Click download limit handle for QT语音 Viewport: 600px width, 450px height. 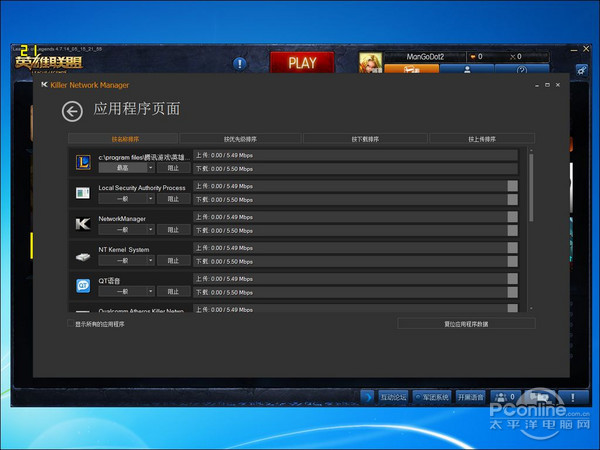coord(513,292)
